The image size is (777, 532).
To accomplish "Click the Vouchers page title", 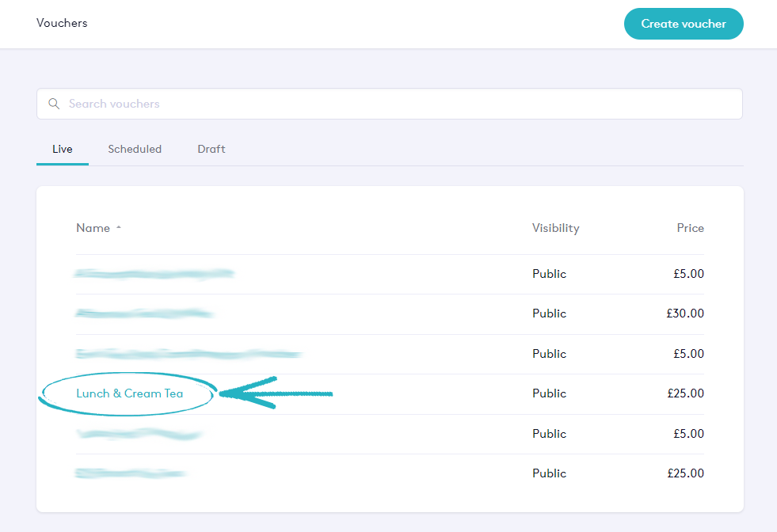I will [62, 23].
